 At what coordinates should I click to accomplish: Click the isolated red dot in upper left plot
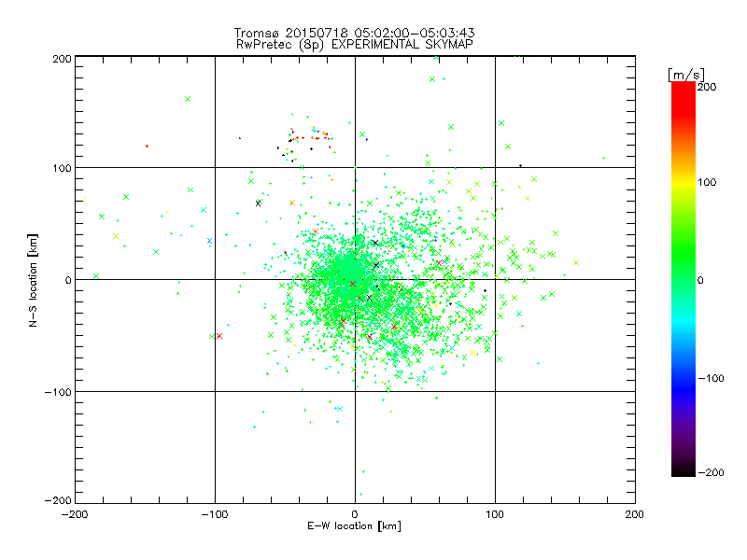pyautogui.click(x=147, y=146)
